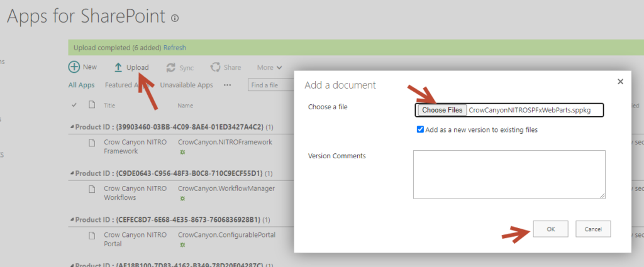
Task: Click the Crow Canyon NITRO Framework file icon
Action: pos(92,143)
